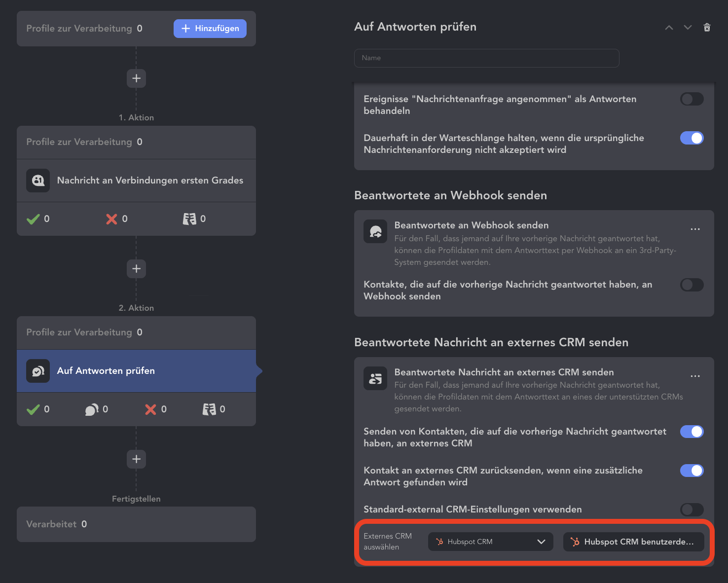The width and height of the screenshot is (728, 583).
Task: Click the red X failed counter in 1. Aktion
Action: point(111,219)
